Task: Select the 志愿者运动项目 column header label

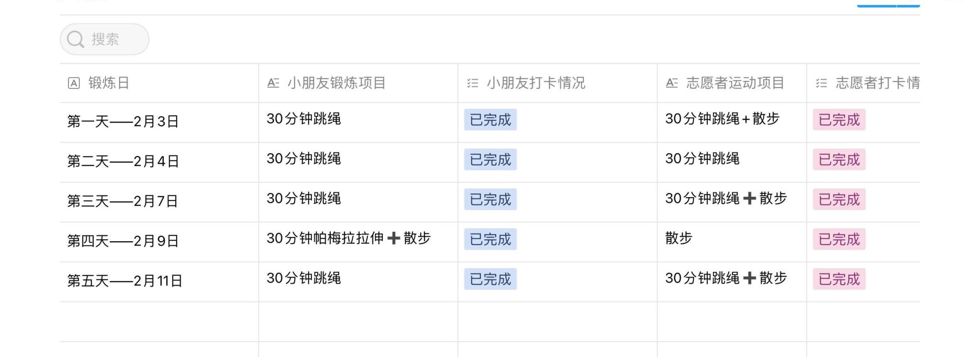Action: [x=735, y=83]
